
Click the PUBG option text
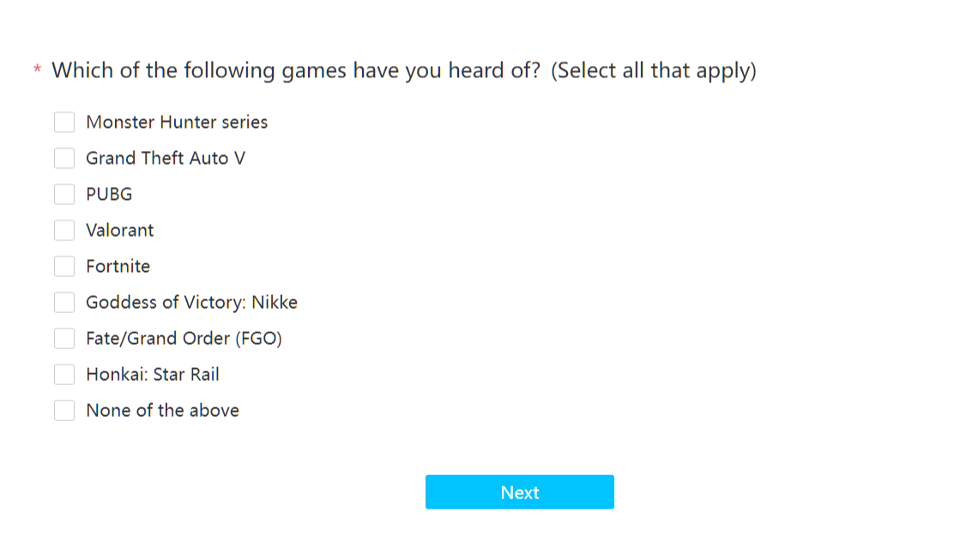tap(109, 194)
